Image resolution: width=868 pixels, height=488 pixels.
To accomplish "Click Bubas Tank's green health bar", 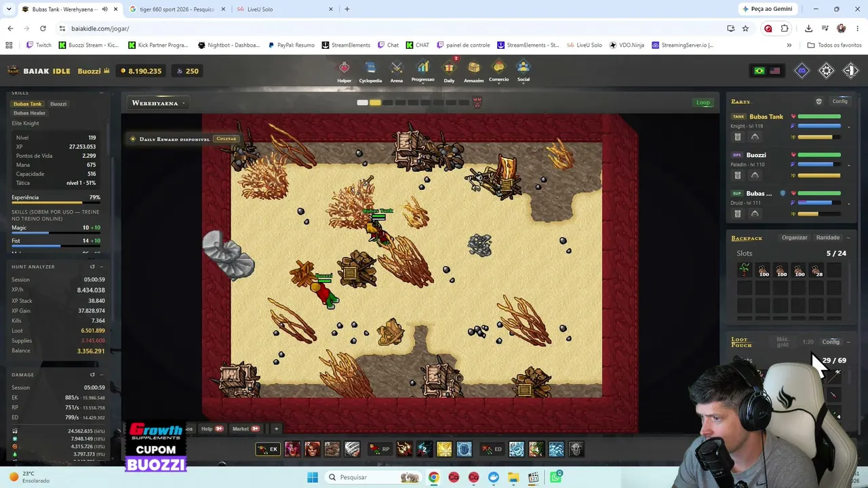I will (x=819, y=117).
